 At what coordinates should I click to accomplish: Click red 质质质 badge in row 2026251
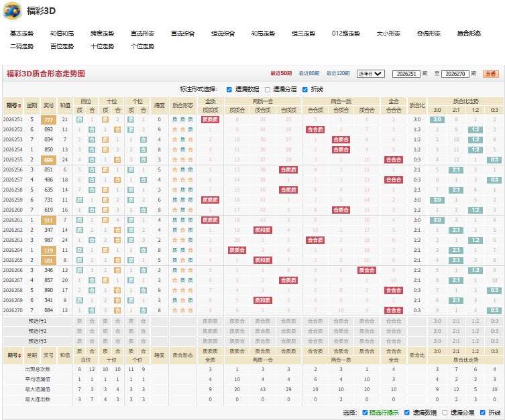point(211,120)
